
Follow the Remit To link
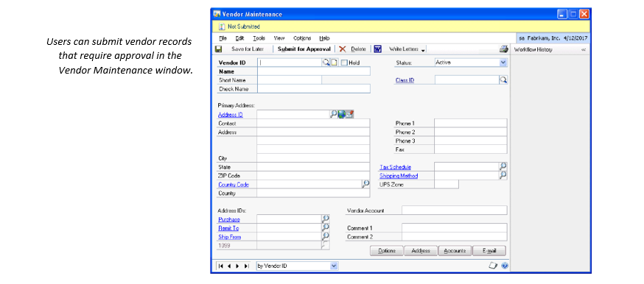(228, 228)
